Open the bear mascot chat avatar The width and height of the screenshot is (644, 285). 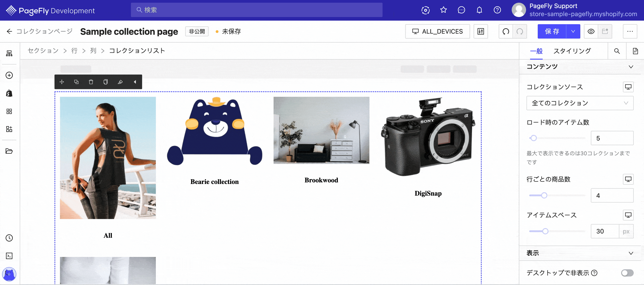[9, 274]
